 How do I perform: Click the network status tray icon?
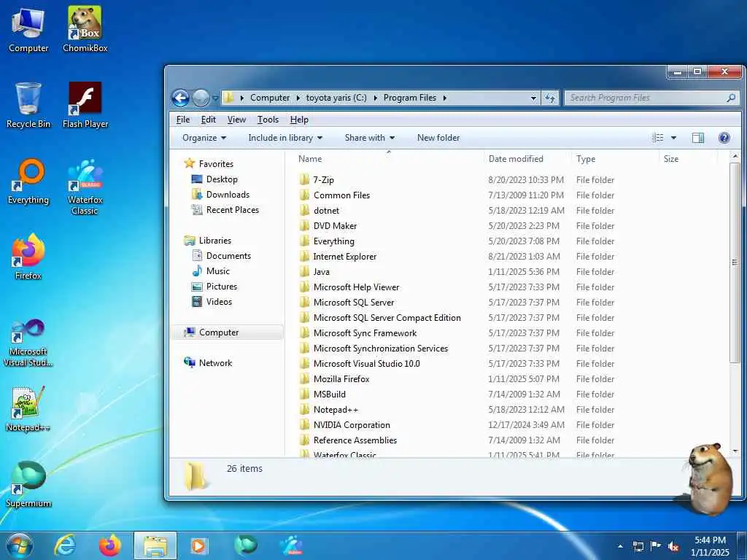tap(638, 546)
